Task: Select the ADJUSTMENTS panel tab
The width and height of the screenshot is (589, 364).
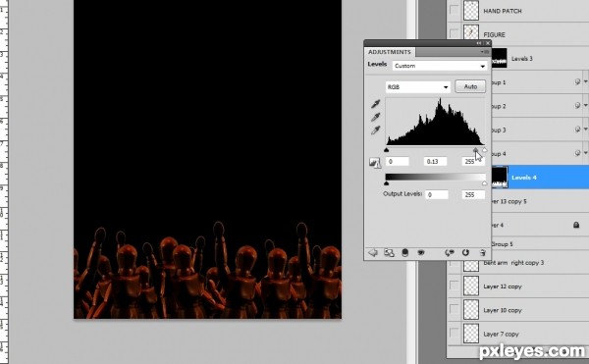Action: click(x=389, y=52)
